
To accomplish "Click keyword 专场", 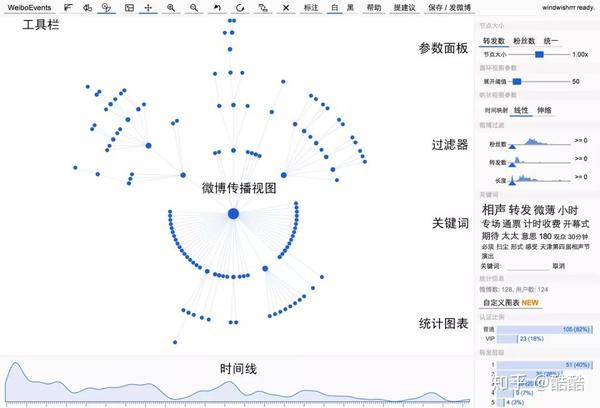I will (491, 224).
